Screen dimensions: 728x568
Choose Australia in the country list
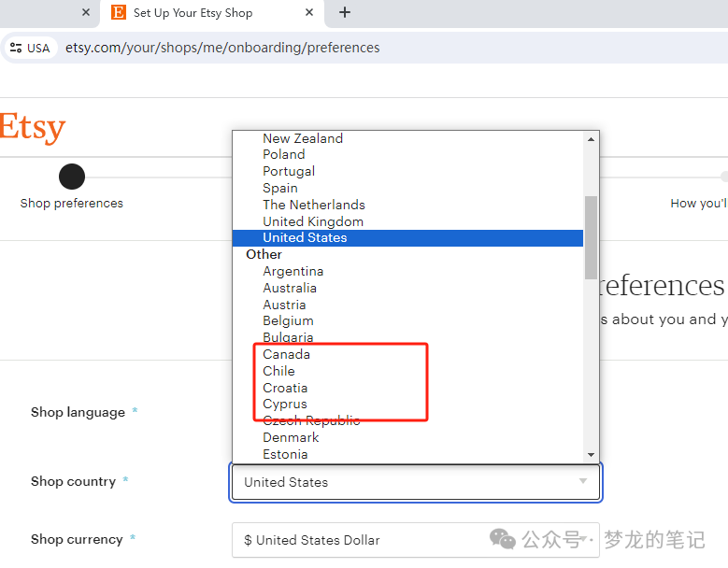coord(289,288)
